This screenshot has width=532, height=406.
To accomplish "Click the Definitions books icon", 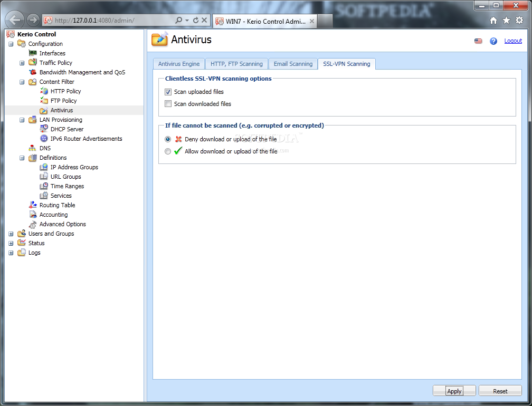I will click(33, 158).
